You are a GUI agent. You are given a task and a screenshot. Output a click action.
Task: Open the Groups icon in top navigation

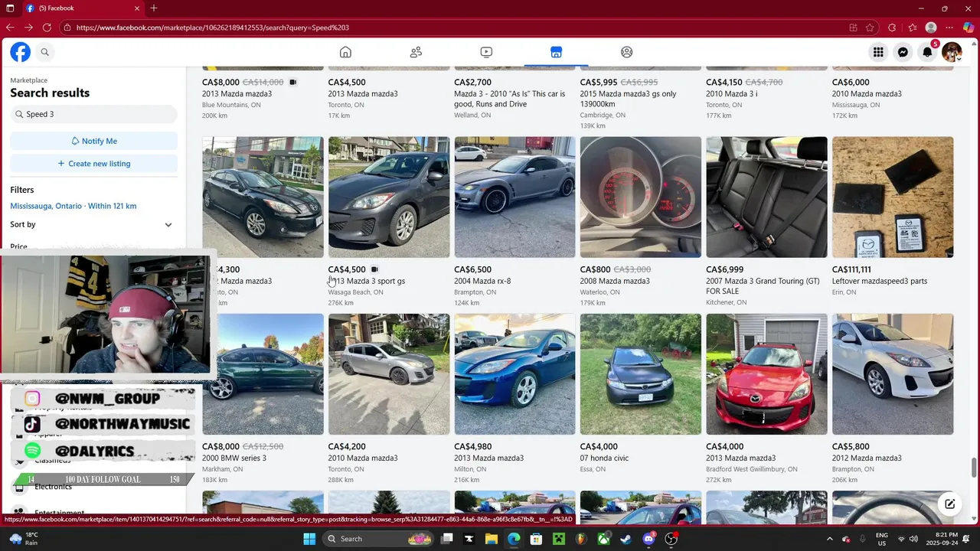coord(626,52)
